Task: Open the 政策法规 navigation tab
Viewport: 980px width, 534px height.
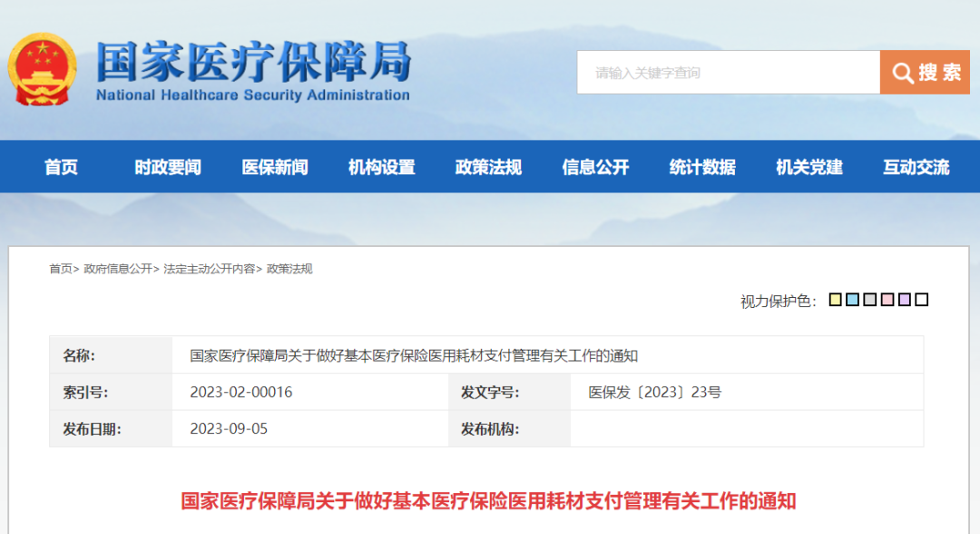Action: [486, 166]
